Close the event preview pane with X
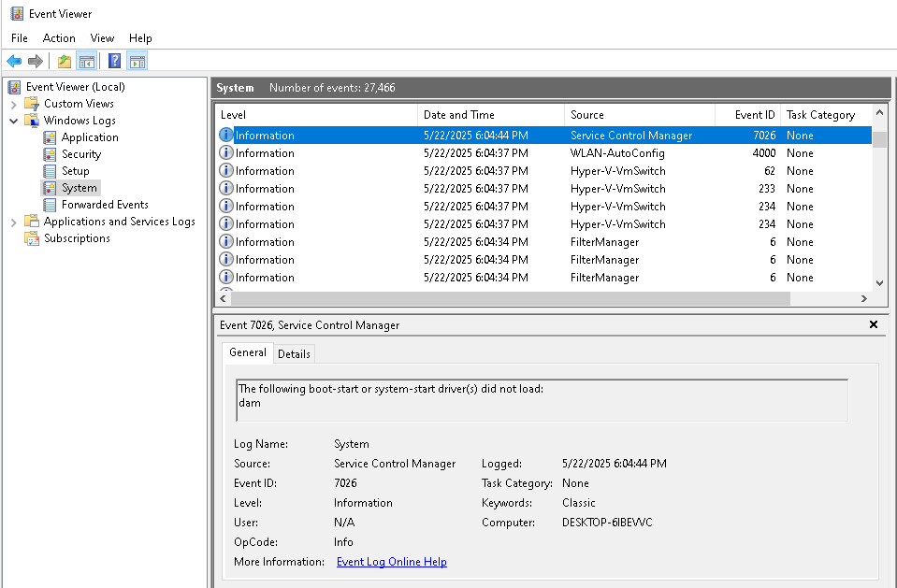This screenshot has width=897, height=588. click(874, 324)
